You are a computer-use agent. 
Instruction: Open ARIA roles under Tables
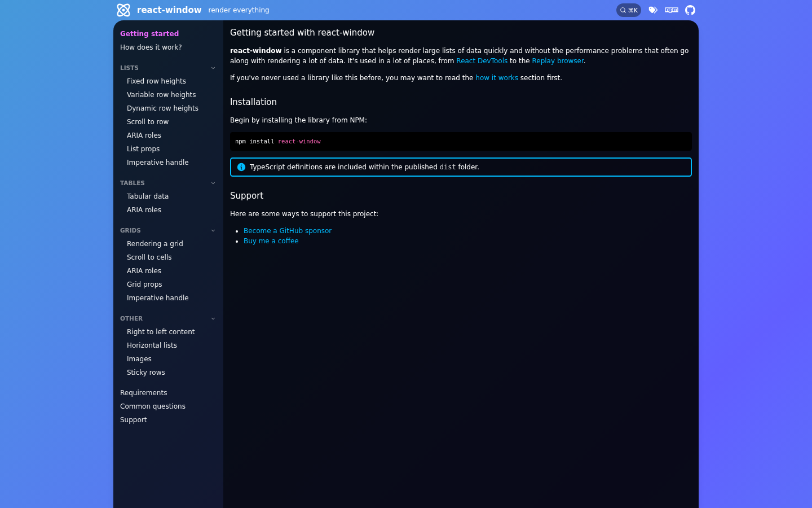pyautogui.click(x=144, y=210)
